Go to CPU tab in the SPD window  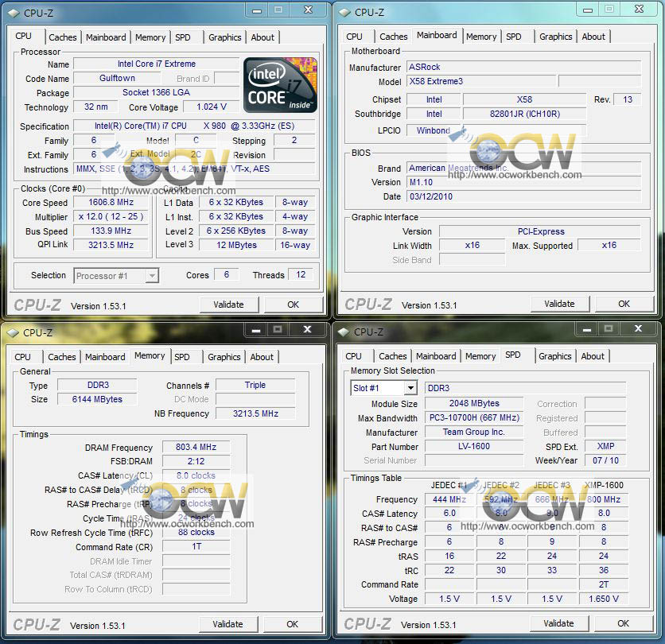point(353,356)
